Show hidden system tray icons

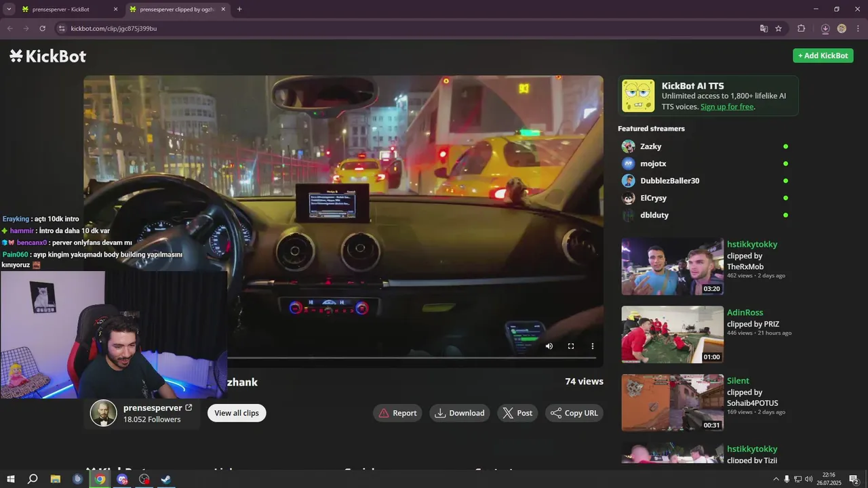[x=776, y=479]
